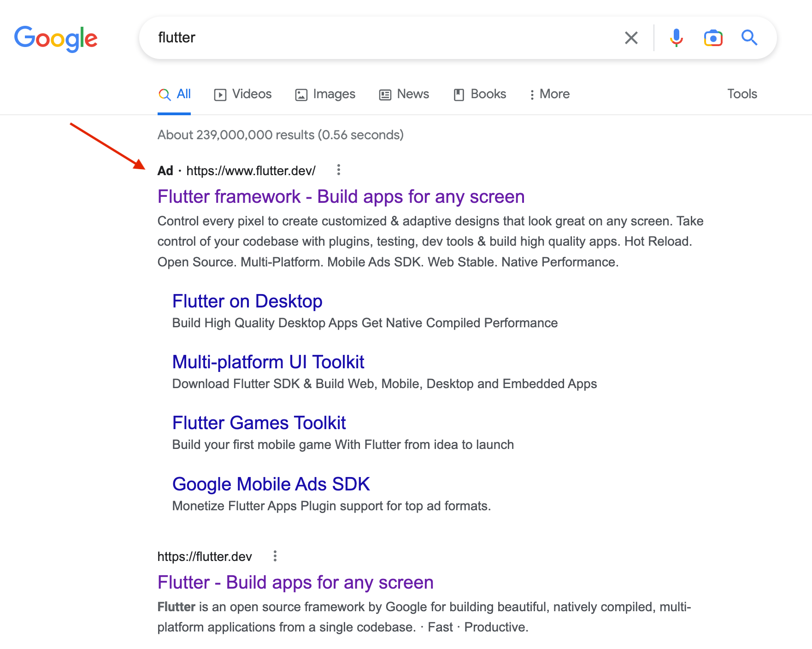
Task: Switch to the Images tab
Action: 325,94
